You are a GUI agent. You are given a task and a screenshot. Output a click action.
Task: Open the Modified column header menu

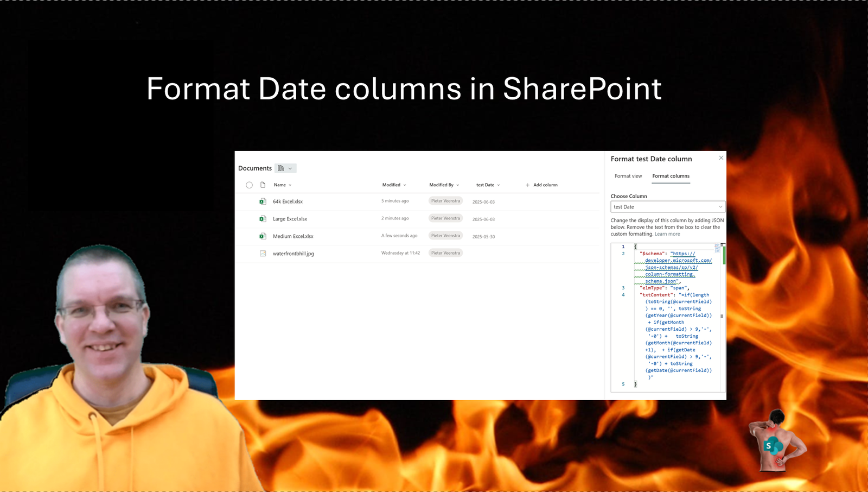point(394,185)
